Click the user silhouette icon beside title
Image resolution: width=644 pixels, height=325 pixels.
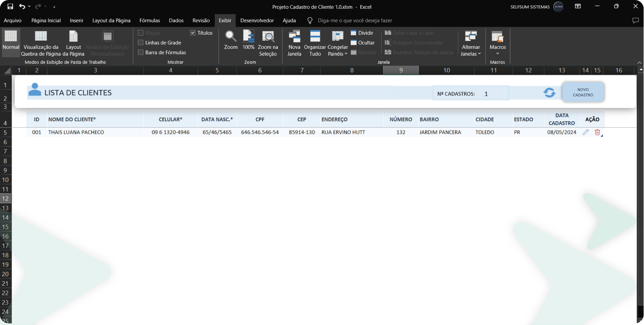[35, 90]
